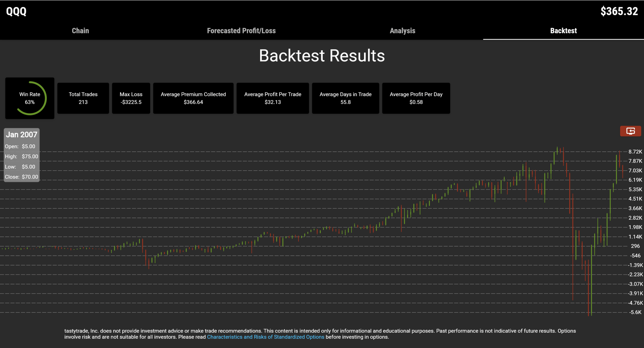Click the Low: $5.00 tooltip value
The image size is (644, 348).
pos(28,167)
